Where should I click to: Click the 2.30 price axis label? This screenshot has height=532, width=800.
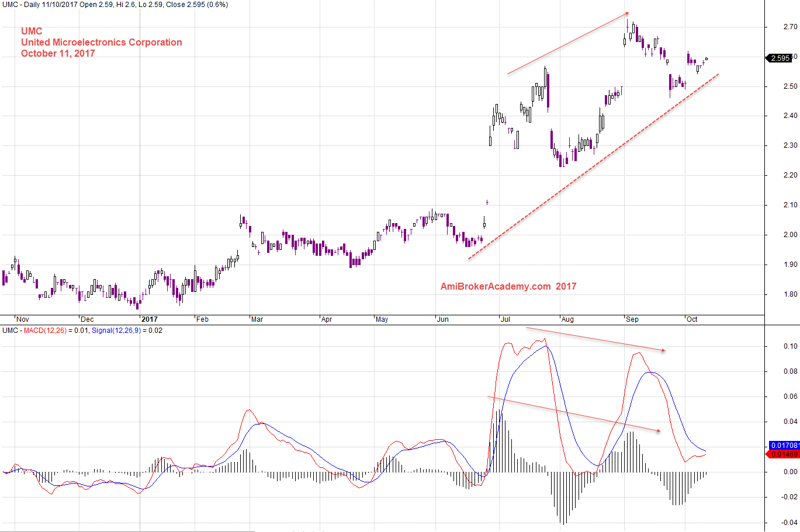pos(790,145)
